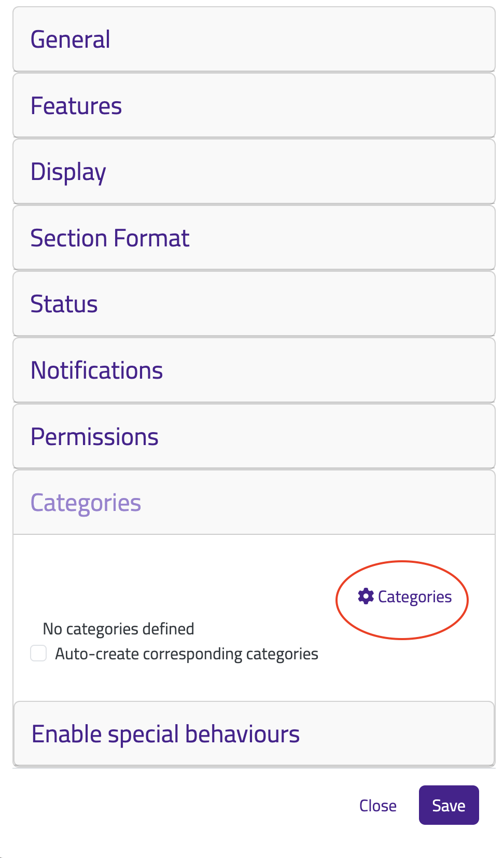The width and height of the screenshot is (504, 858).
Task: Enable Auto-create corresponding categories checkbox
Action: coord(38,653)
